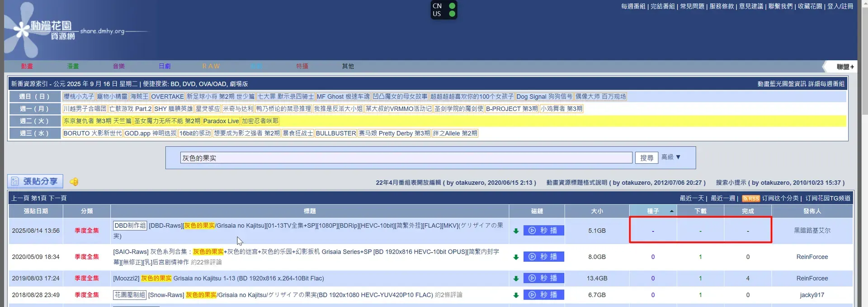Click the 搜尋 search button

coord(646,158)
